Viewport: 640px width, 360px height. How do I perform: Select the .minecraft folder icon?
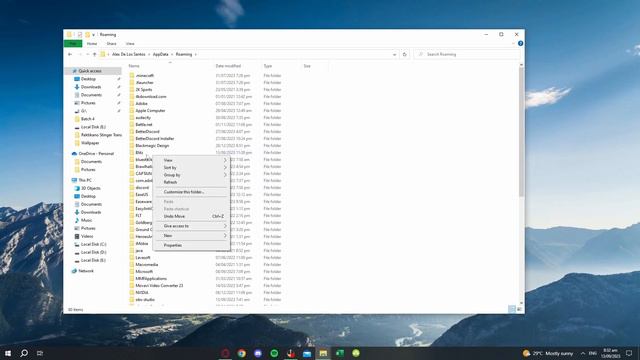(132, 76)
